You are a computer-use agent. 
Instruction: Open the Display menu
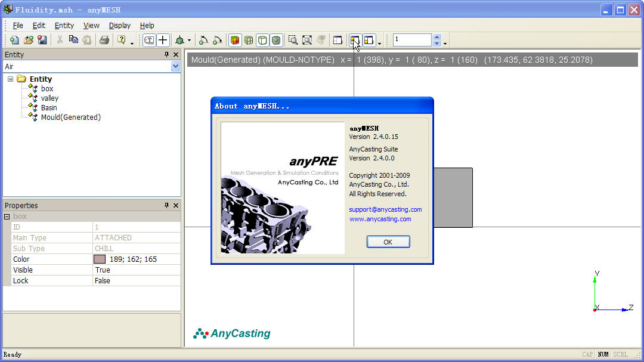119,26
